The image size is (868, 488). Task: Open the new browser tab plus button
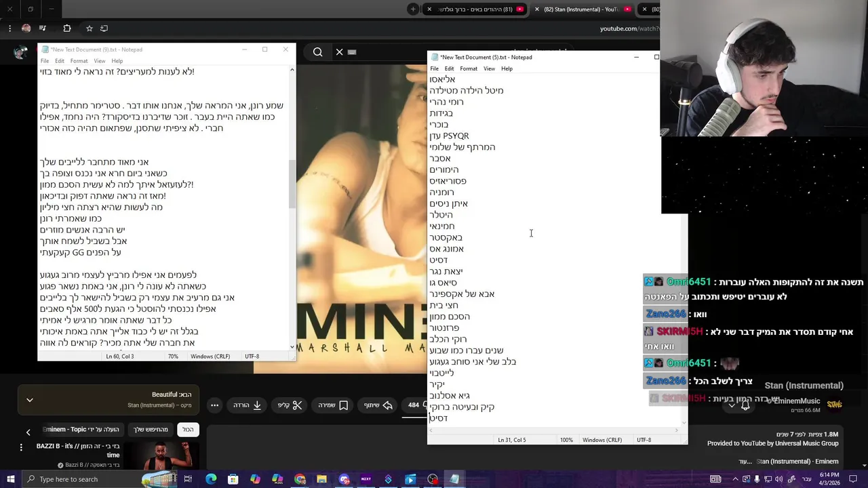point(413,9)
